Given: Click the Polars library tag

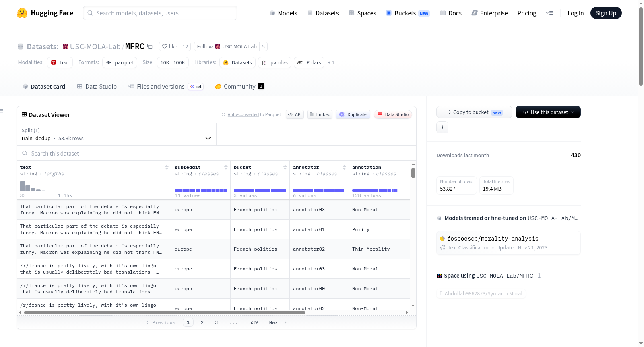Looking at the screenshot, I should pos(309,62).
